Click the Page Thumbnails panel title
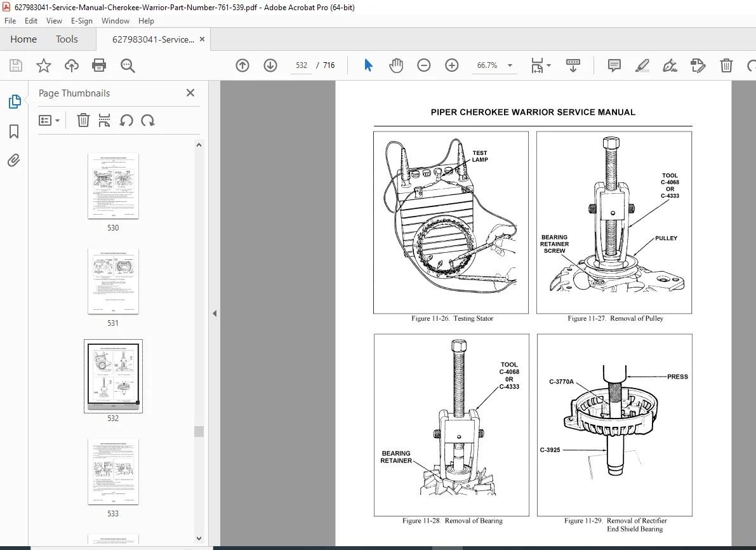This screenshot has width=756, height=550. pyautogui.click(x=74, y=93)
